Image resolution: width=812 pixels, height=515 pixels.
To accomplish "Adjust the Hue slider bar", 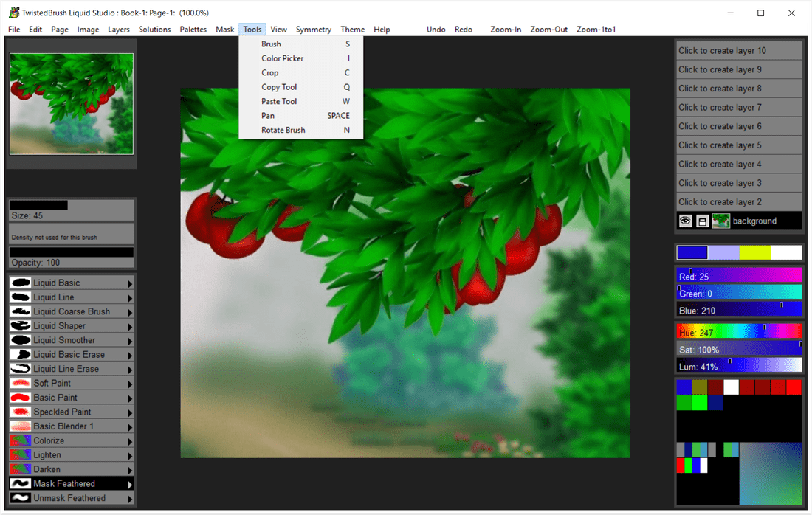I will (739, 332).
